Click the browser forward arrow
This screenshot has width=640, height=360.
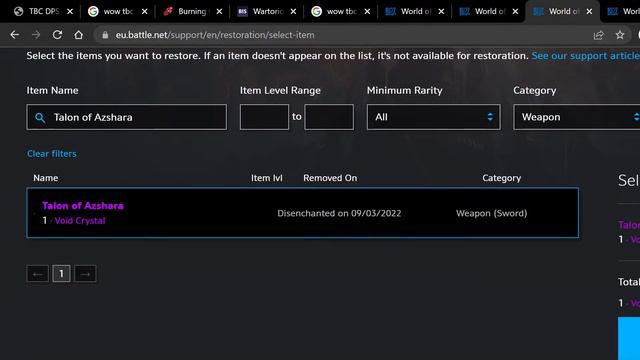[36, 35]
